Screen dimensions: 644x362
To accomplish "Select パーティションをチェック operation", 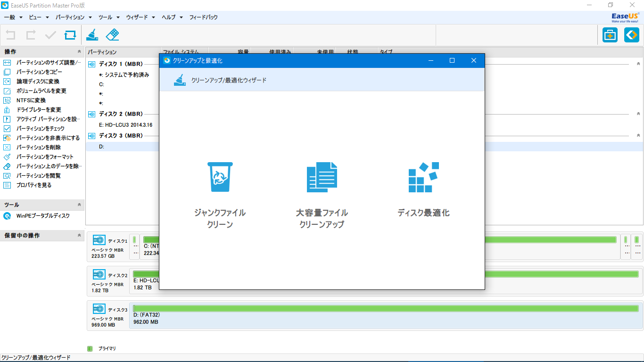I will point(34,129).
